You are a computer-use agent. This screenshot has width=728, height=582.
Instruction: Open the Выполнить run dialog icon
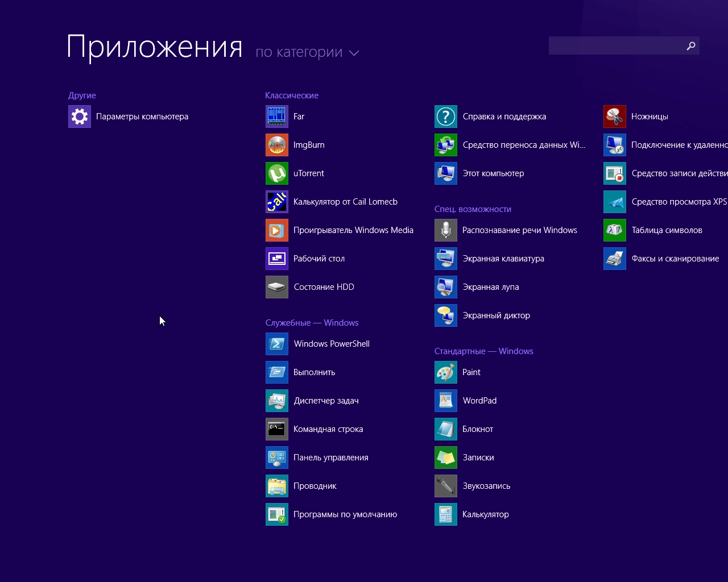pos(277,372)
